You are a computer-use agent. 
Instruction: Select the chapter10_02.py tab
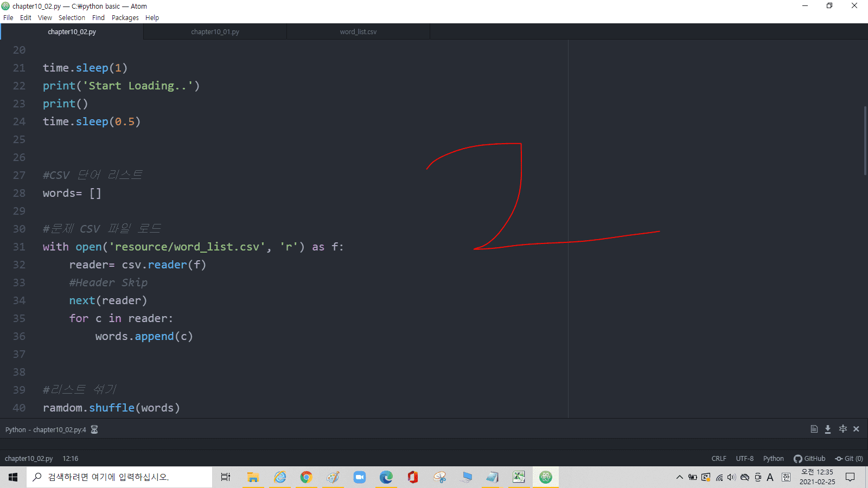coord(72,32)
